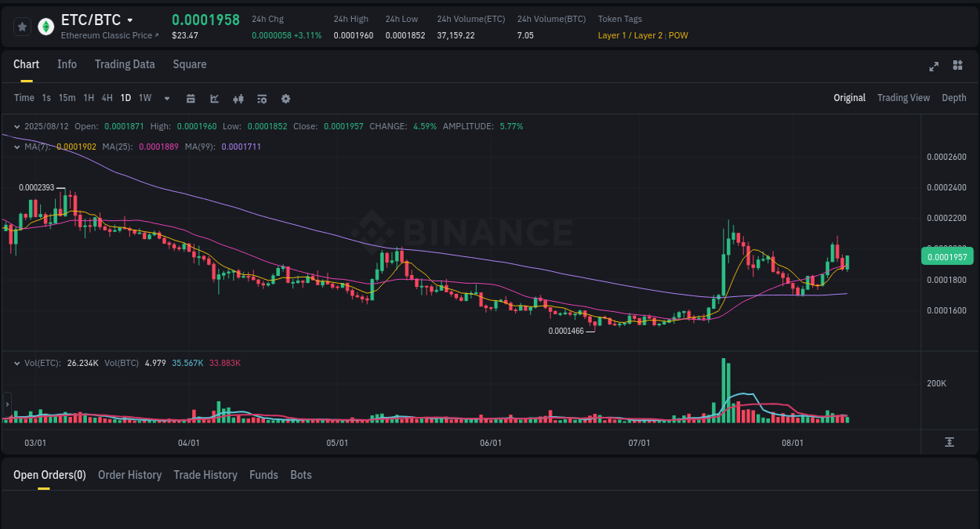
Task: Open the Ethereum Classic Price link
Action: point(110,35)
